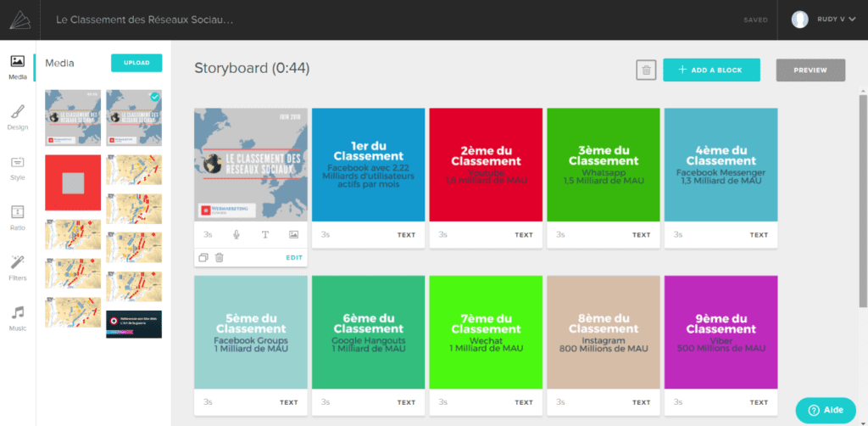Click TEXT label under 3ème du Classement
This screenshot has height=426, width=868.
click(x=642, y=235)
